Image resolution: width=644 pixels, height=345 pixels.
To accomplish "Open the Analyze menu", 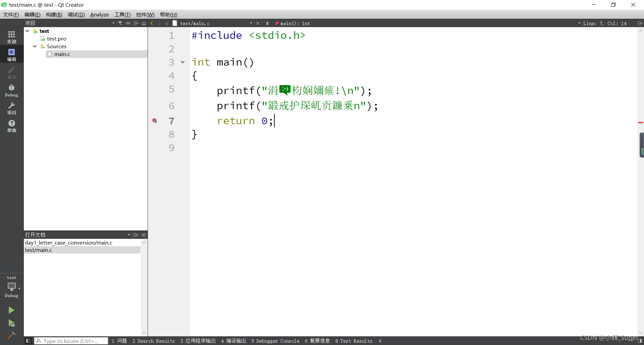I will [100, 14].
